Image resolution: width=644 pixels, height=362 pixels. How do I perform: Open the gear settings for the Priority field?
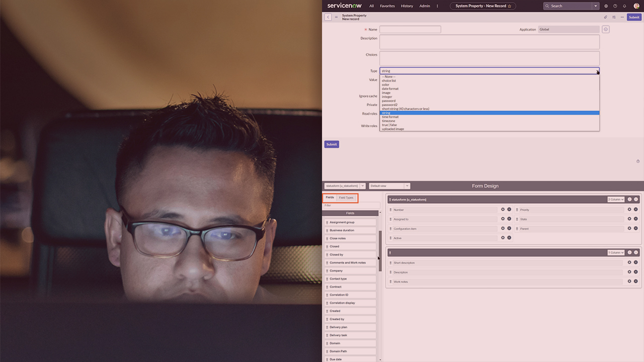629,209
